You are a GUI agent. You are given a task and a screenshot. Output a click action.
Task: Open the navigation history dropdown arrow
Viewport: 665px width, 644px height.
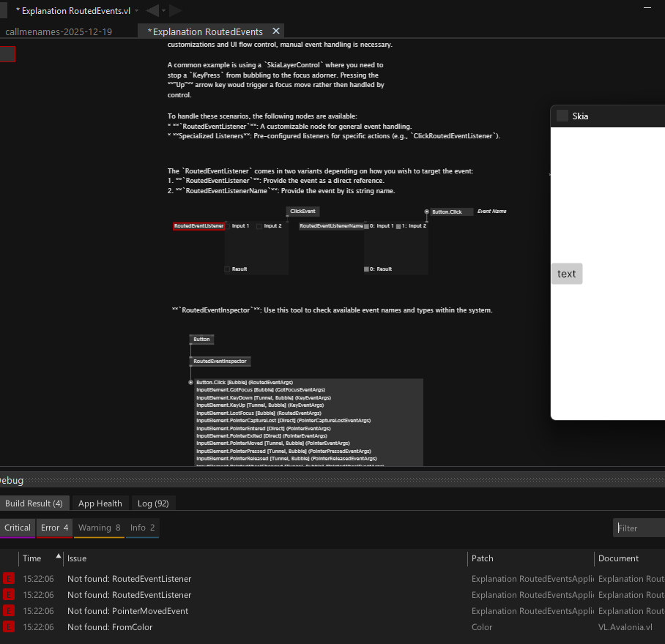(x=163, y=11)
